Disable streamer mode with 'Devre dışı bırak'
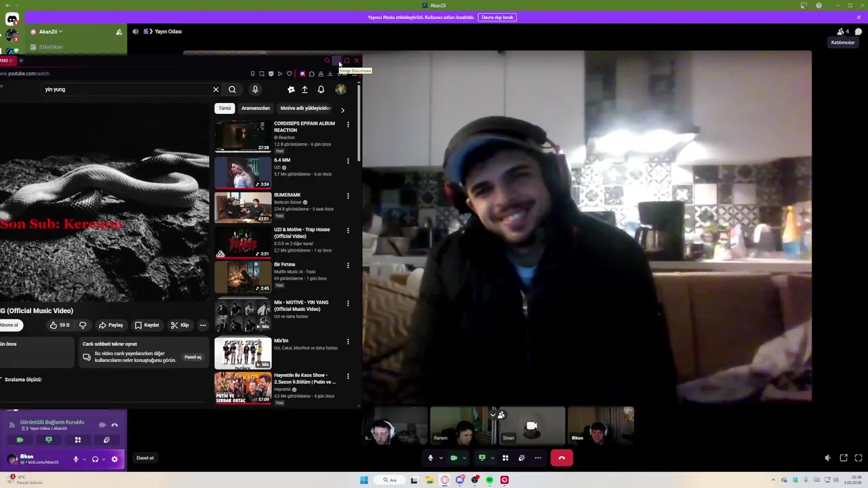The image size is (868, 488). (x=497, y=17)
